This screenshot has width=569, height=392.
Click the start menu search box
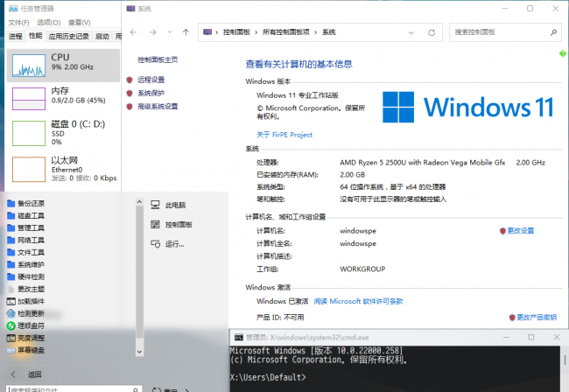74,389
